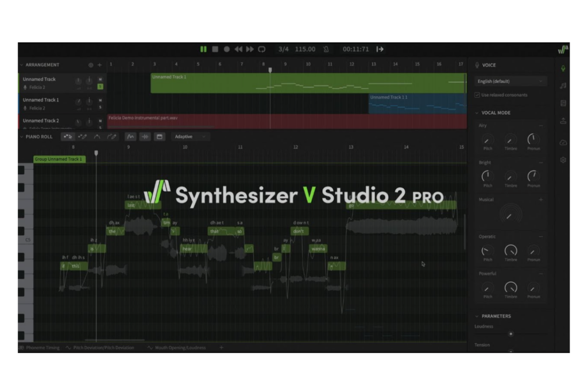Toggle Use relaxed consonants checkbox
The width and height of the screenshot is (588, 389).
click(x=477, y=95)
